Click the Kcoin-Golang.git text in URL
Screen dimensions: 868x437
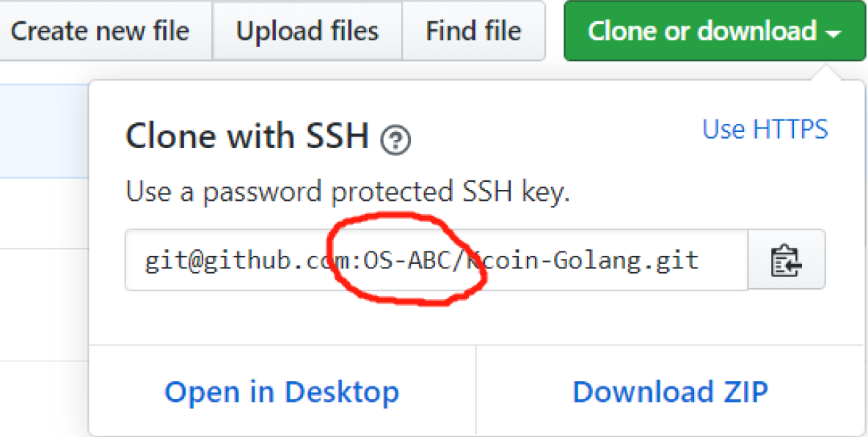587,260
